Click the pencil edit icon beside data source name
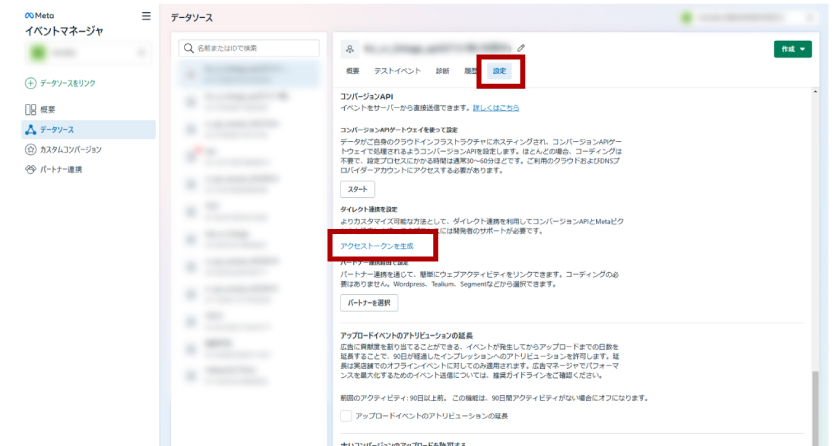Image resolution: width=840 pixels, height=446 pixels. (x=521, y=48)
